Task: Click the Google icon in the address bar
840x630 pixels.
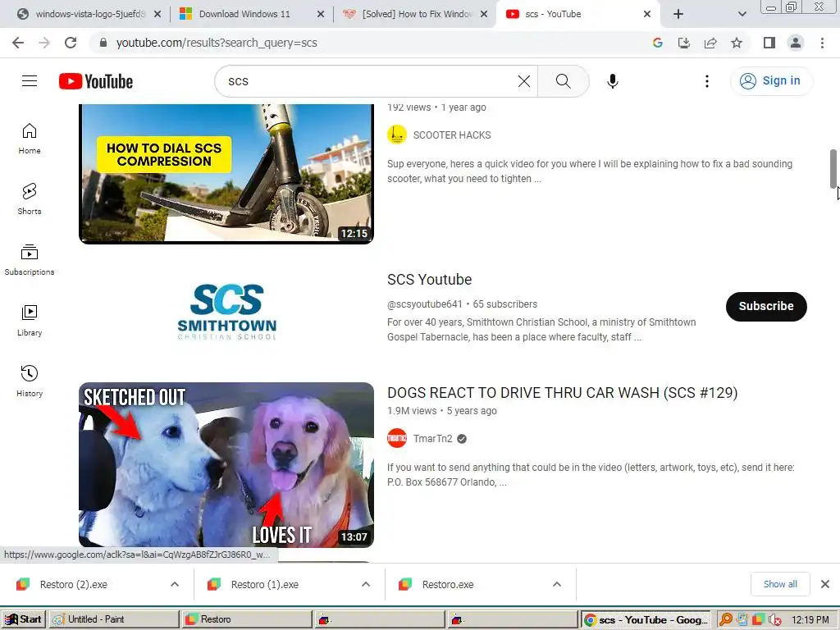Action: 657,43
